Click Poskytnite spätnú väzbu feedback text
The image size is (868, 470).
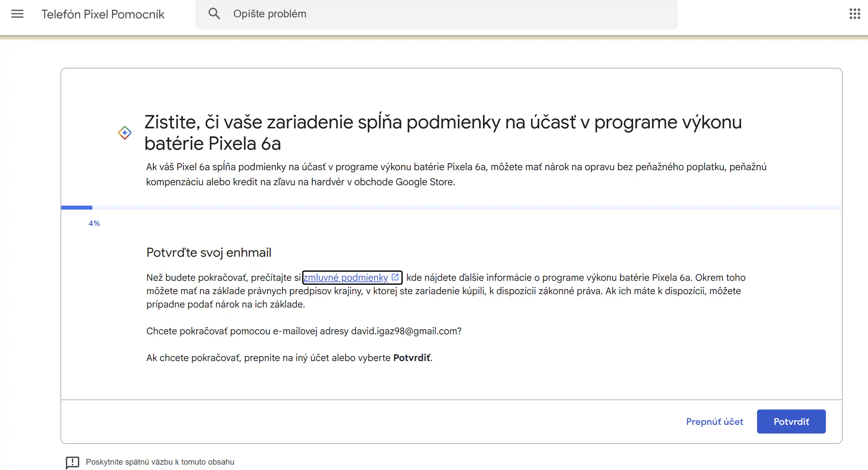[160, 462]
